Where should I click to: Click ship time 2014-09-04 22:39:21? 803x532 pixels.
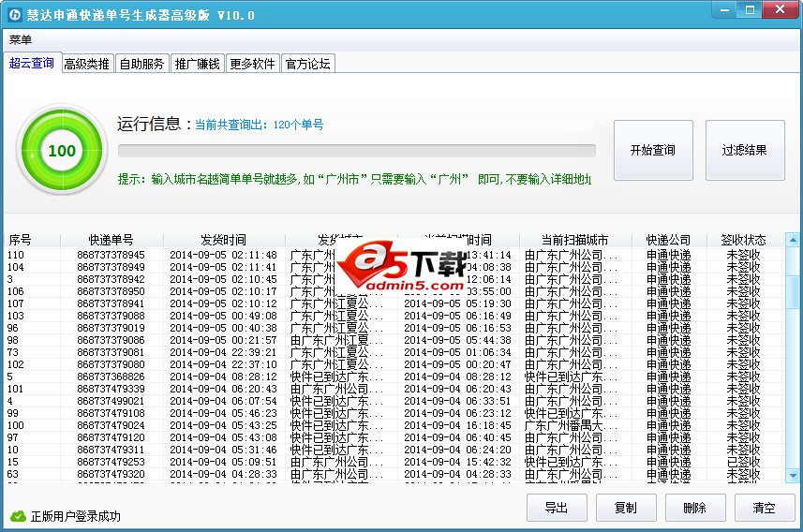pos(223,353)
